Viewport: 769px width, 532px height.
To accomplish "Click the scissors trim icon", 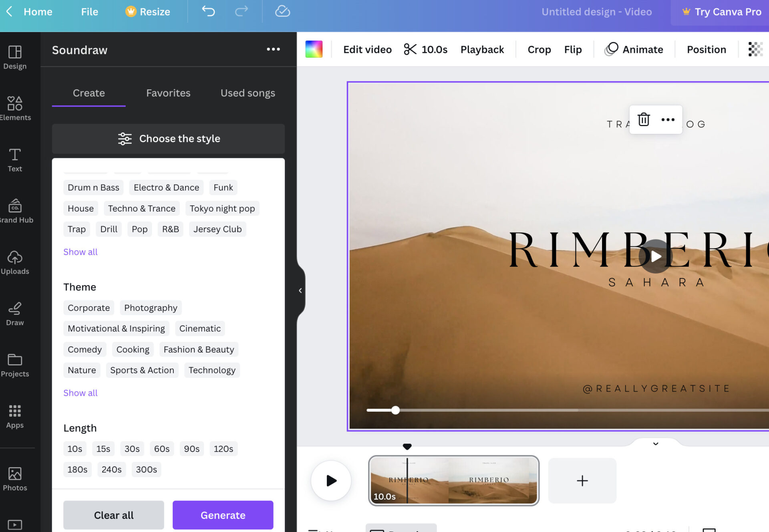I will (x=410, y=49).
